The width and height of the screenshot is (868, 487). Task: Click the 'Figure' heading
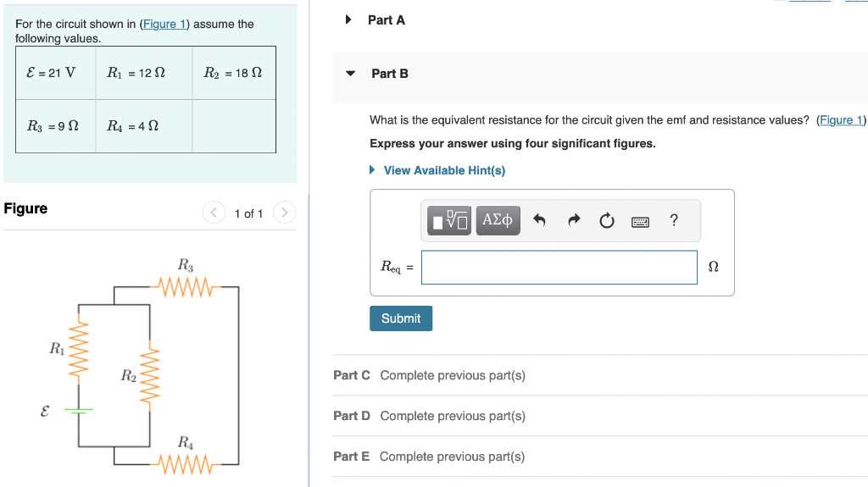[25, 208]
